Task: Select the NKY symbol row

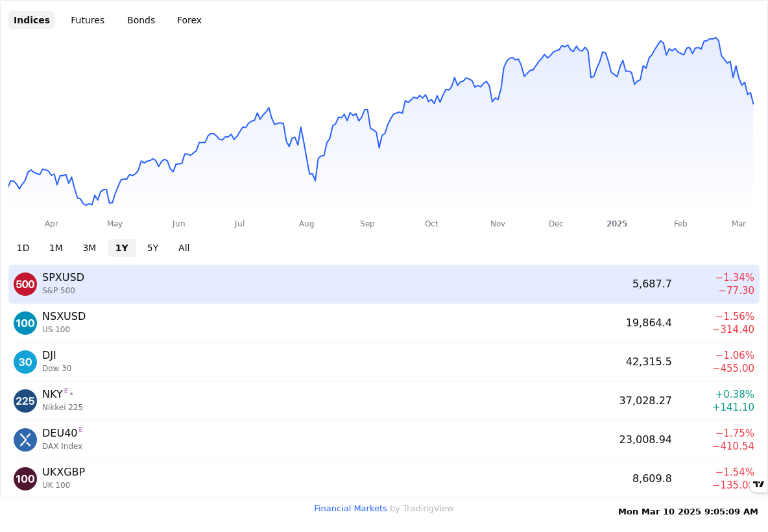Action: 384,401
